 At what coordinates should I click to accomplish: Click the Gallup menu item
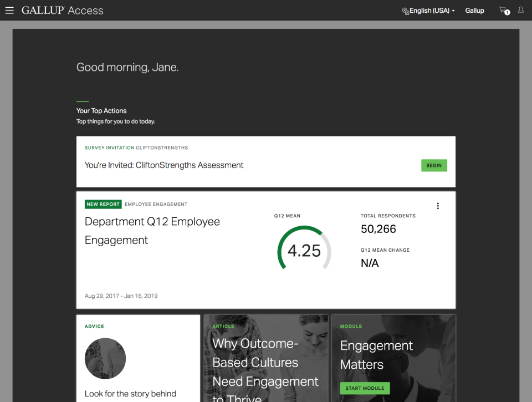click(474, 10)
